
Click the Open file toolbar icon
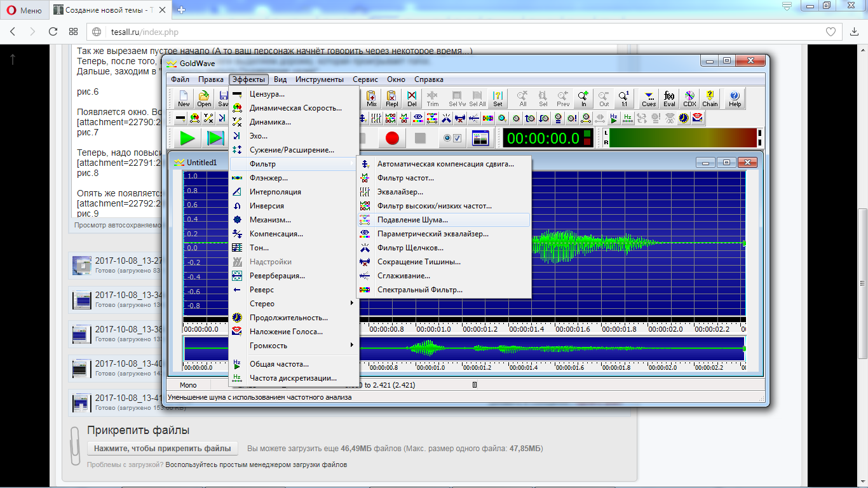pos(204,98)
